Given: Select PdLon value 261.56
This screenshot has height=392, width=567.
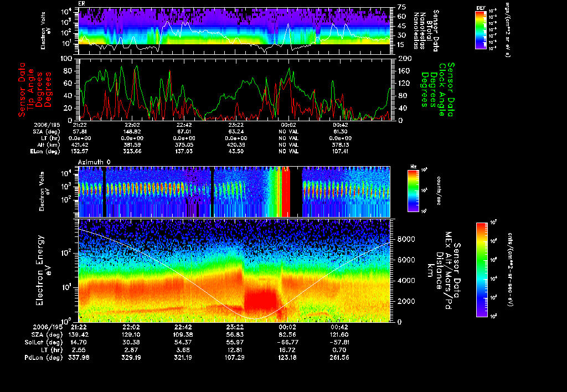Looking at the screenshot, I should point(339,357).
